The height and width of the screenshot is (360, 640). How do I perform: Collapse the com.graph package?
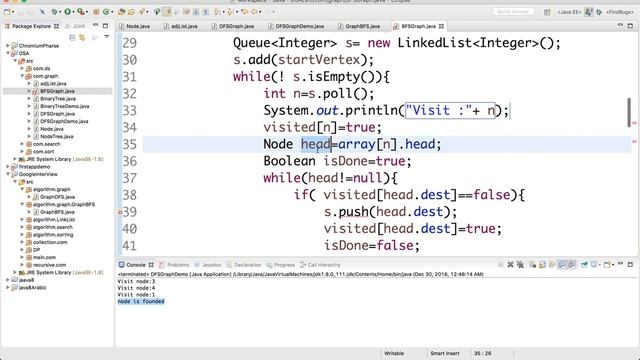(x=22, y=76)
